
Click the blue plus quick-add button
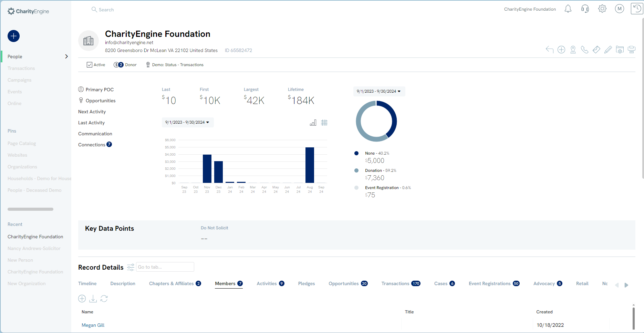(x=14, y=36)
